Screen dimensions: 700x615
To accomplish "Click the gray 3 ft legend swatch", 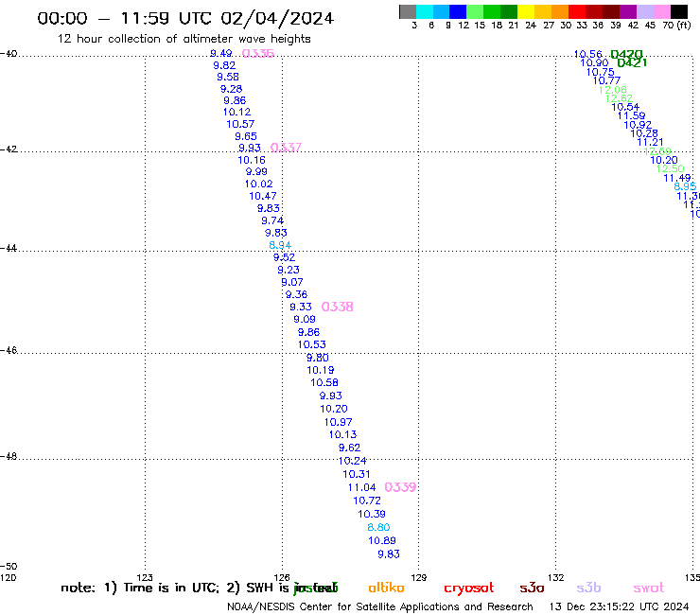I will [408, 11].
